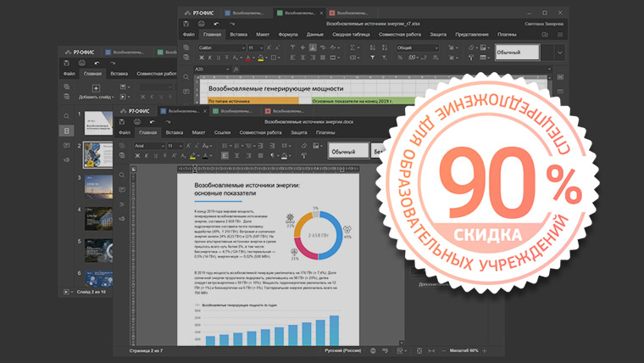644x363 pixels.
Task: Click the AutoSum icon in the spreadsheet toolbar
Action: pos(354,47)
